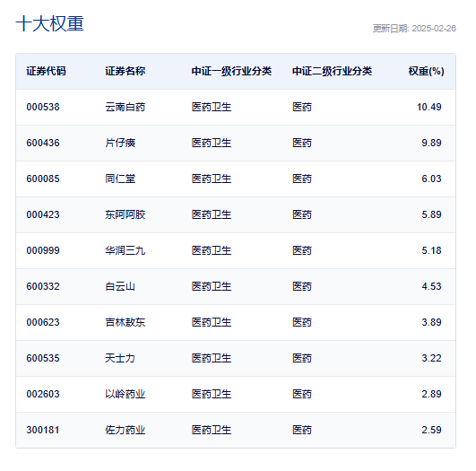The width and height of the screenshot is (476, 471).
Task: Select stock name 华润三九
Action: tap(125, 250)
